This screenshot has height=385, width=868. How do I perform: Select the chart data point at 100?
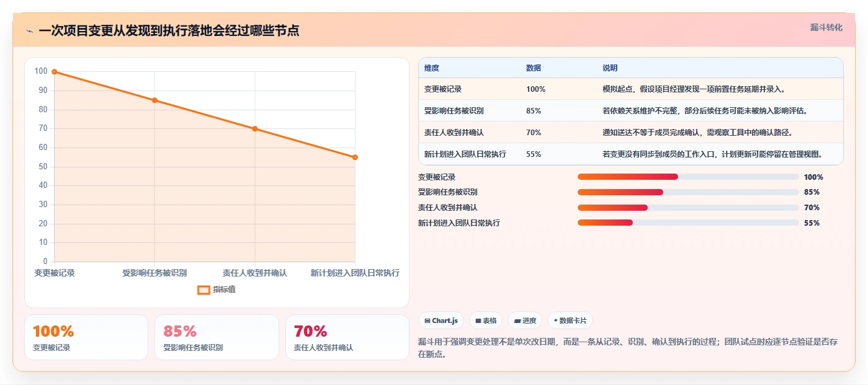click(55, 72)
